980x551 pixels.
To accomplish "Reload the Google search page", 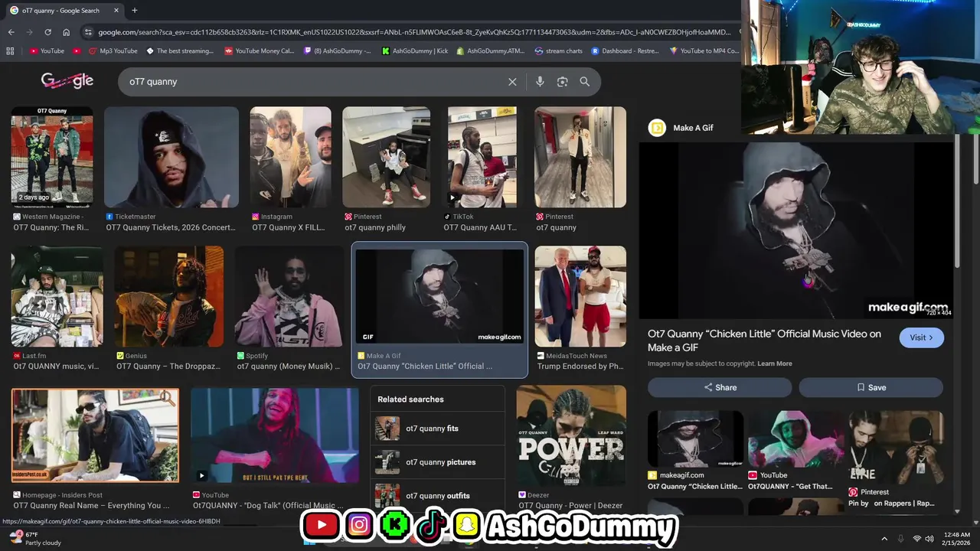I will click(47, 32).
